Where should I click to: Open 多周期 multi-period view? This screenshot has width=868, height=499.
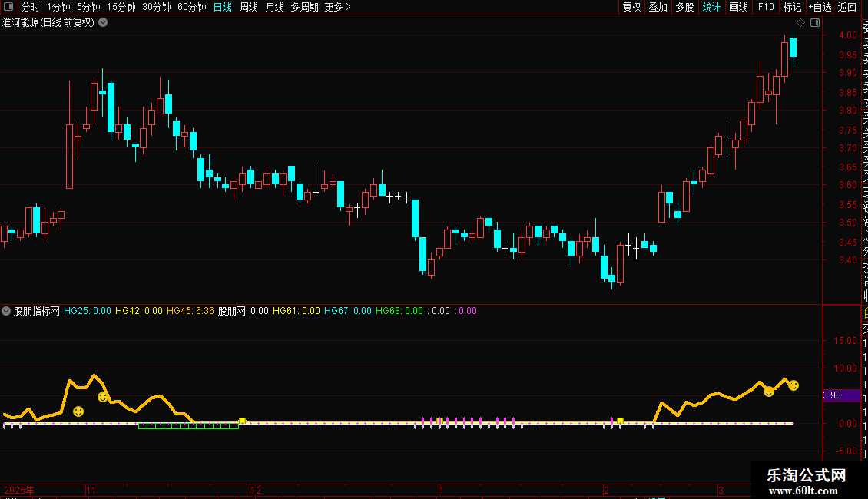coord(304,7)
